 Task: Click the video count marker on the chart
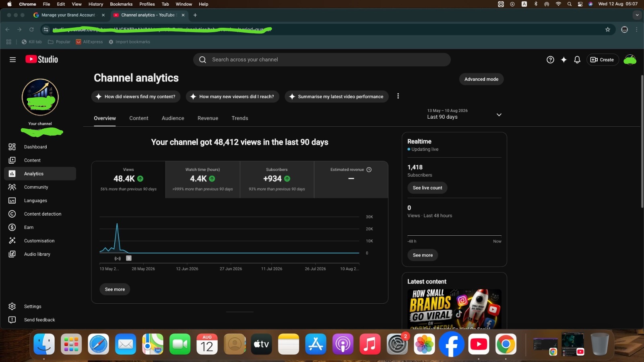[x=129, y=258]
